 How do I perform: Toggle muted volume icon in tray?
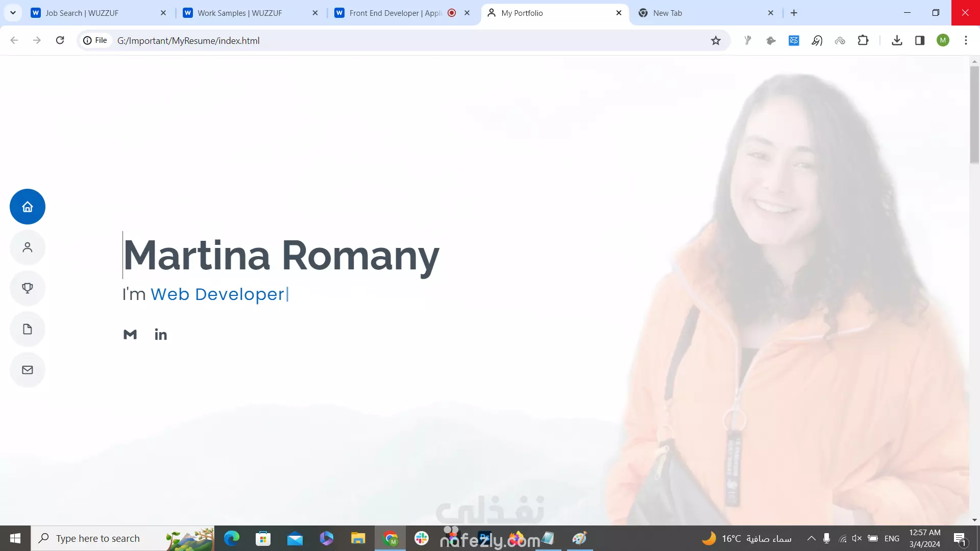click(x=857, y=538)
